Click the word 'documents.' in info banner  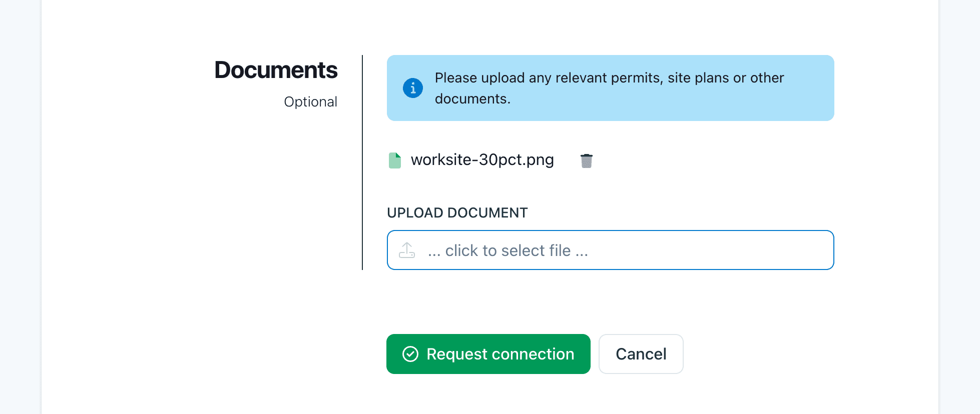click(472, 99)
